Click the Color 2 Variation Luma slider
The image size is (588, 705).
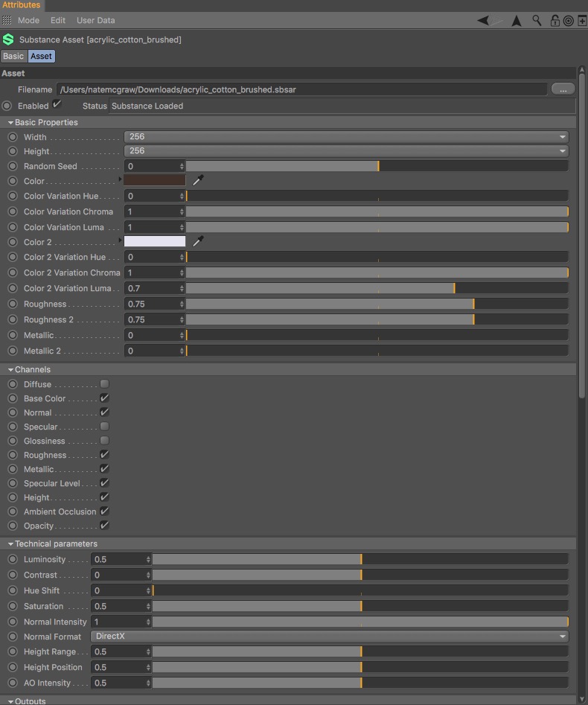click(x=377, y=288)
